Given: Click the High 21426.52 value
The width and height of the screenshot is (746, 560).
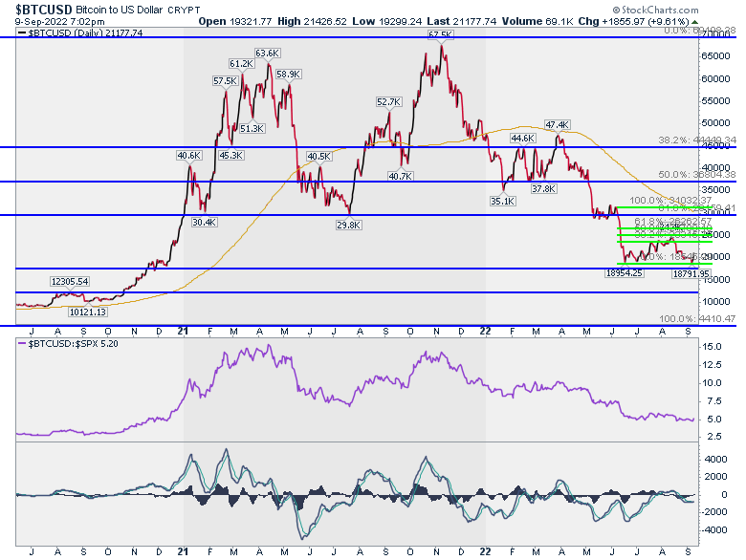Looking at the screenshot, I should point(312,21).
